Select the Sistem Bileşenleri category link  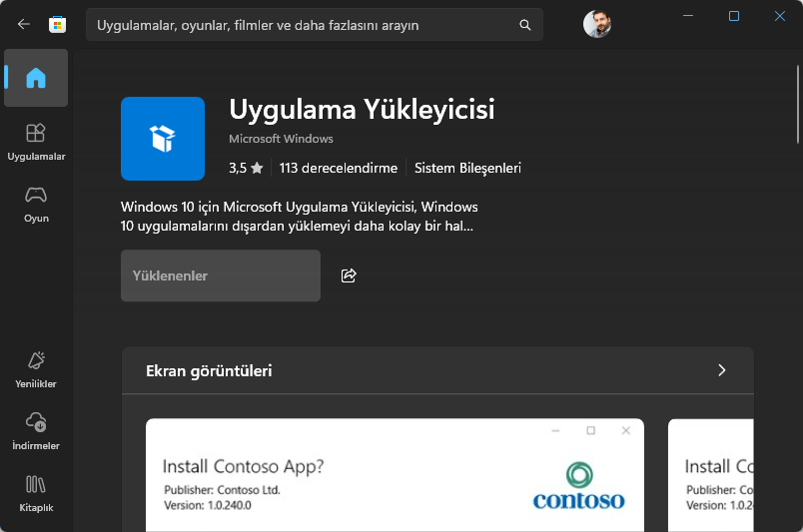467,168
